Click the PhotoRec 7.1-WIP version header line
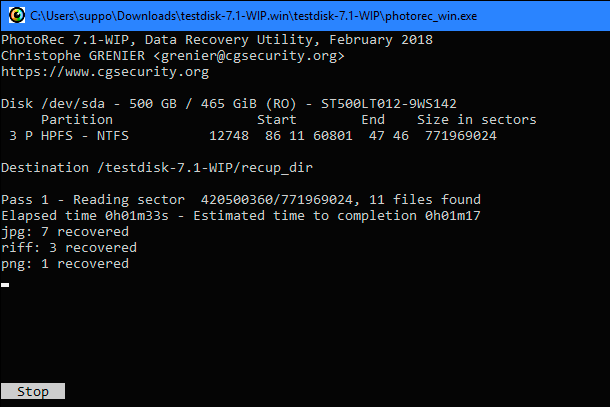The height and width of the screenshot is (407, 610). (217, 40)
